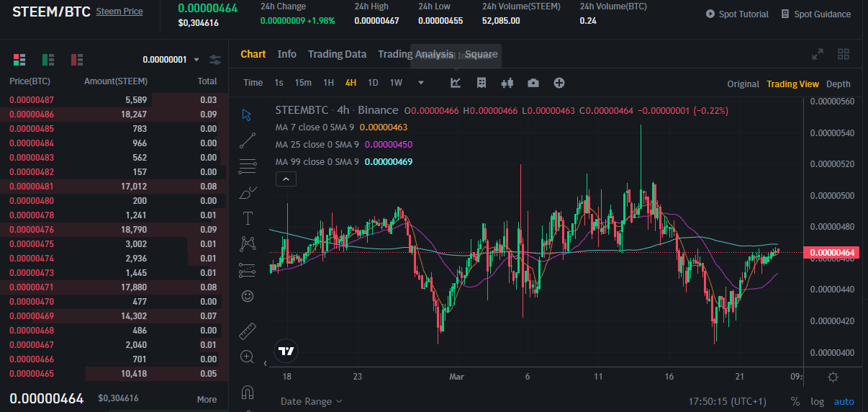Toggle log scale on chart
Screen dimensions: 868x412
tap(817, 401)
